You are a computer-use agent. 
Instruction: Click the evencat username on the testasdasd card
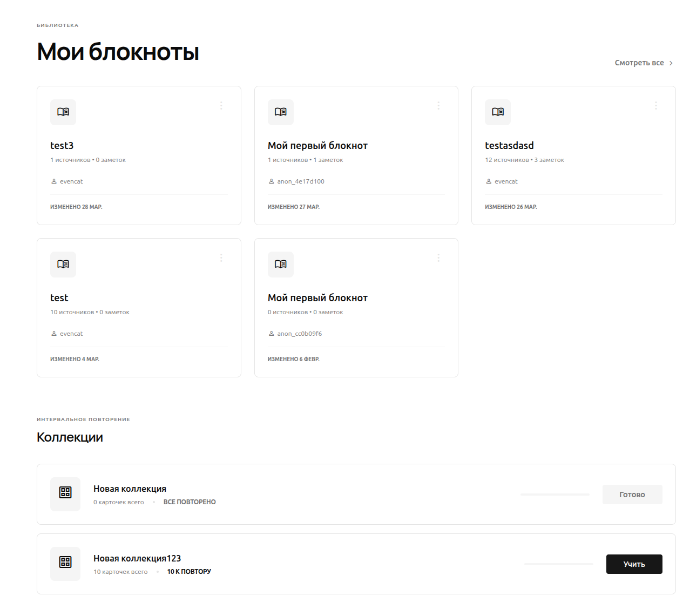point(506,181)
